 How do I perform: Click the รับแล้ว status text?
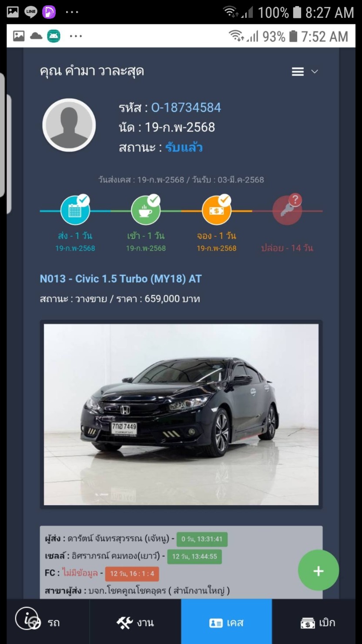[184, 148]
